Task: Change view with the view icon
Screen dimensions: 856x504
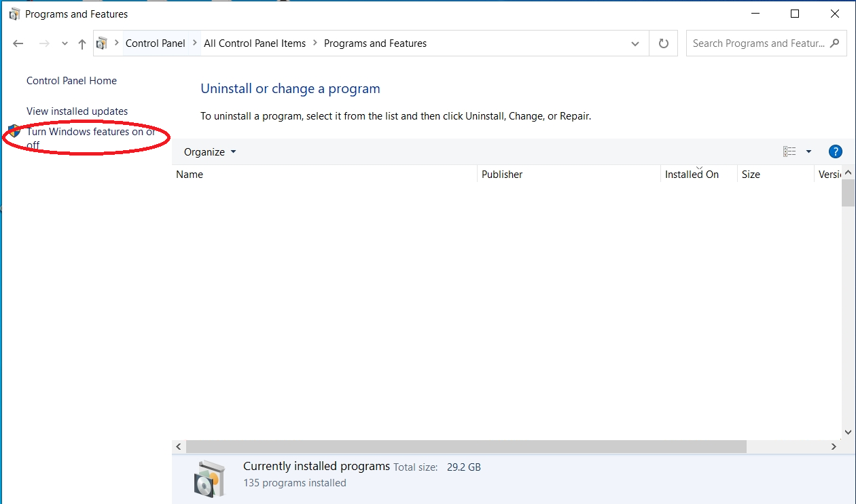Action: pyautogui.click(x=789, y=151)
